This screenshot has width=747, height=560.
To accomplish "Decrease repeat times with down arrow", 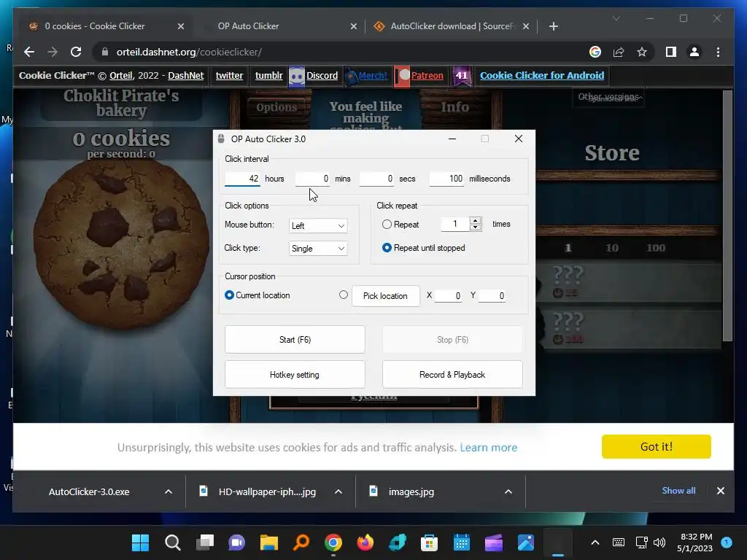I will pyautogui.click(x=475, y=227).
